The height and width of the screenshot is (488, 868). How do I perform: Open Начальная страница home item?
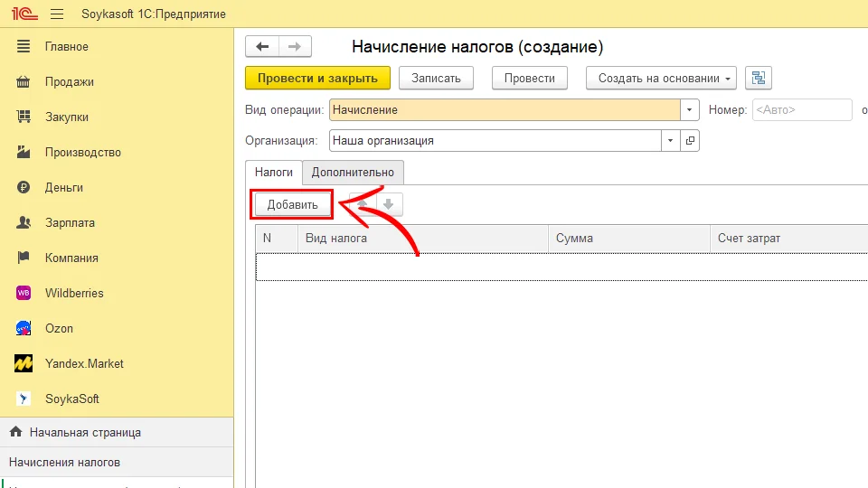coord(84,432)
